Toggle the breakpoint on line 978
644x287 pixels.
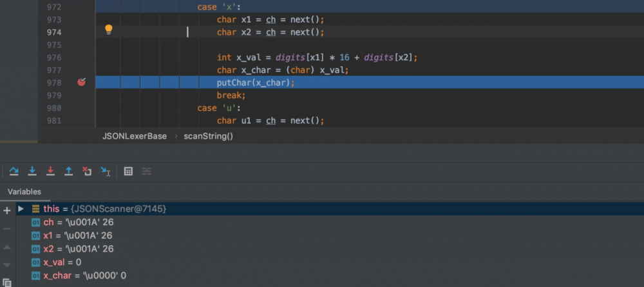coord(81,82)
